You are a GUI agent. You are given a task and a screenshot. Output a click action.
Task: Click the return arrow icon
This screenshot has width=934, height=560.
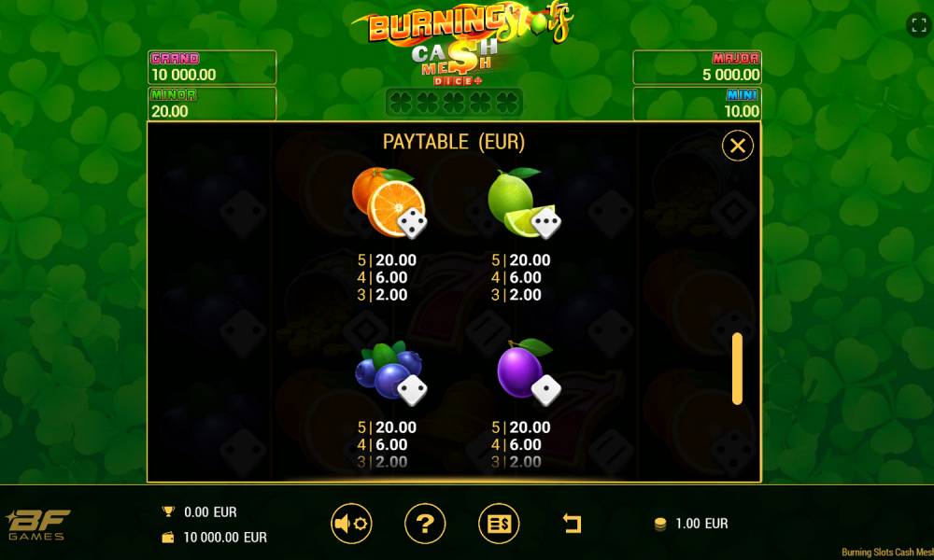572,524
